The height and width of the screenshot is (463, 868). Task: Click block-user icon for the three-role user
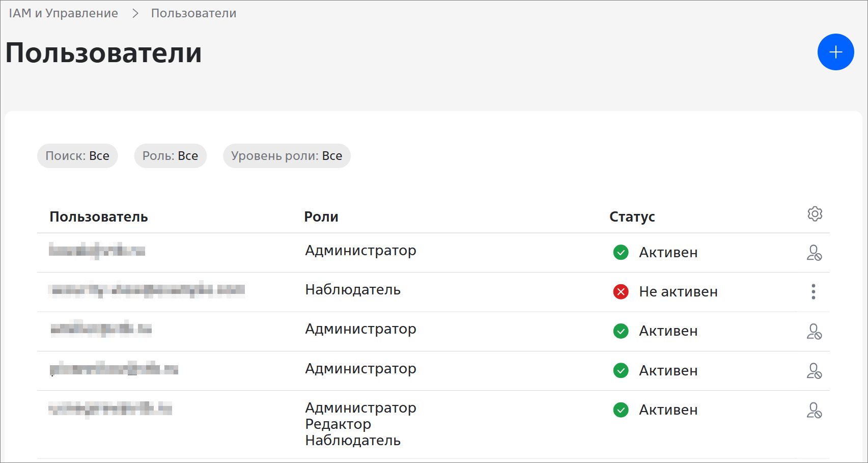814,410
